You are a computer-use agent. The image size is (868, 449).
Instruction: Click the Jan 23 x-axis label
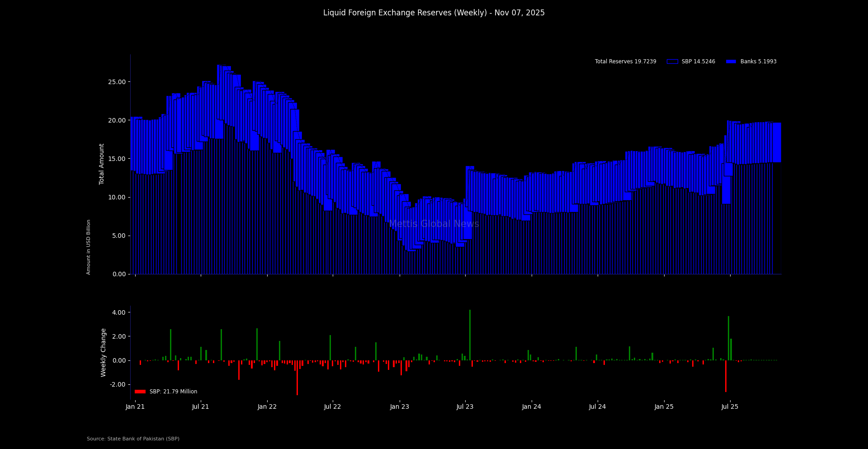(399, 407)
